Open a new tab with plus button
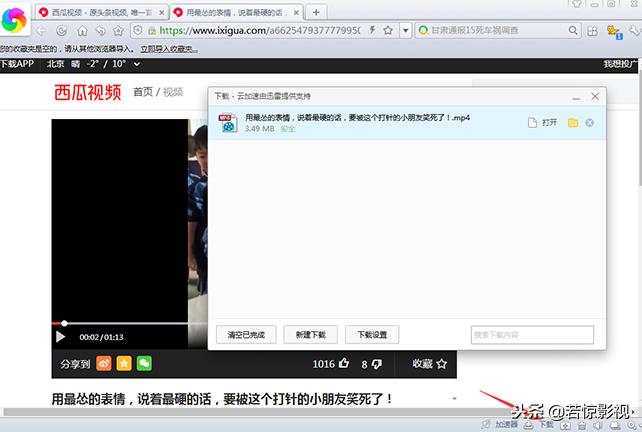This screenshot has height=432, width=642. click(316, 13)
